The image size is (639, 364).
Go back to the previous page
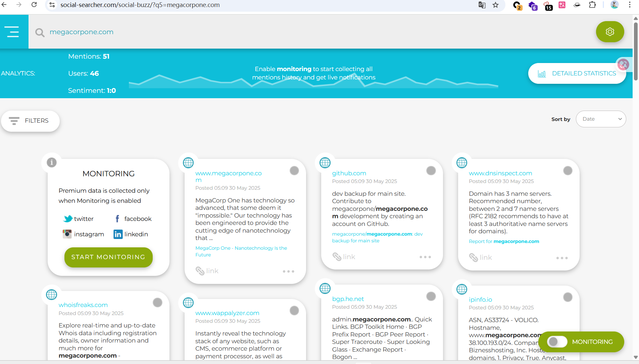pyautogui.click(x=4, y=5)
